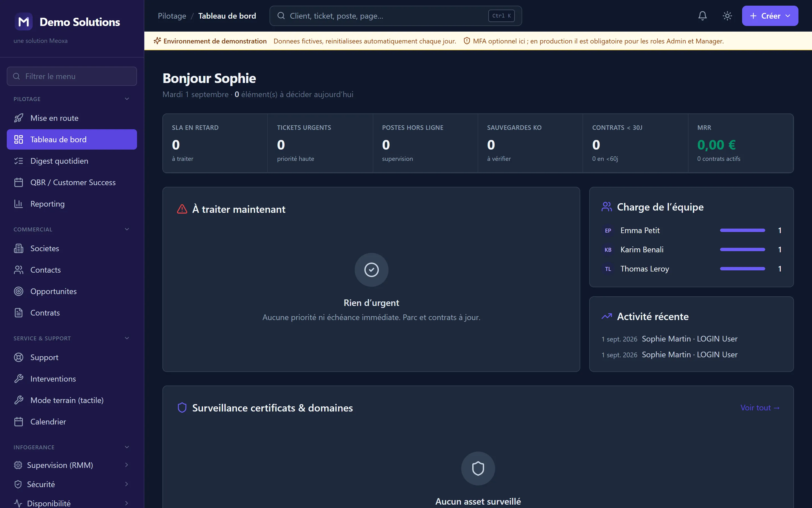Screen dimensions: 812x508
Task: Collapse the PILOTAGE section
Action: pos(127,99)
